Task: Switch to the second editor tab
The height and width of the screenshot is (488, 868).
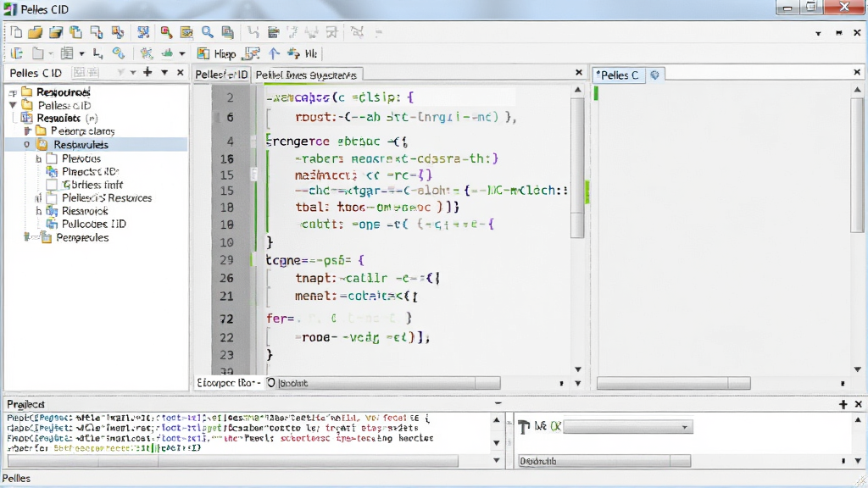Action: tap(306, 75)
